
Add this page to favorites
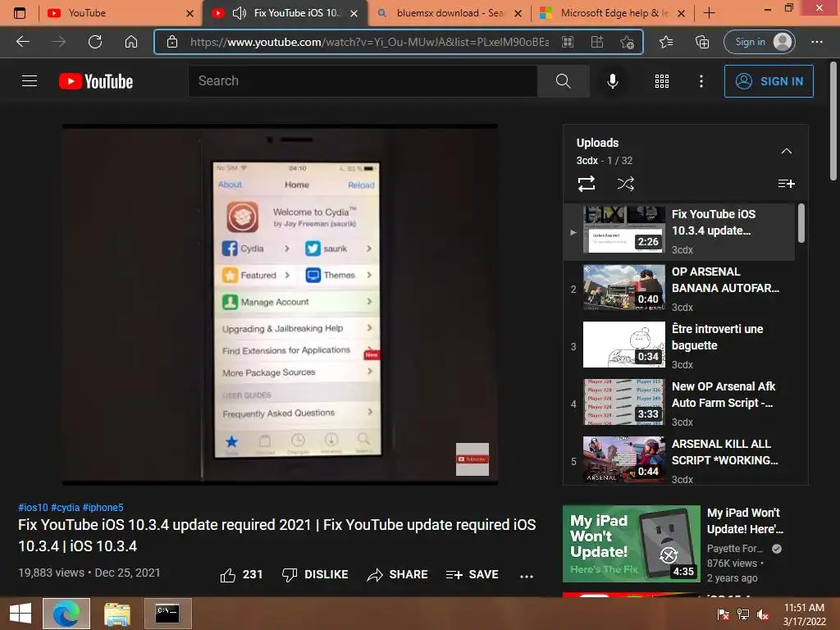coord(627,42)
